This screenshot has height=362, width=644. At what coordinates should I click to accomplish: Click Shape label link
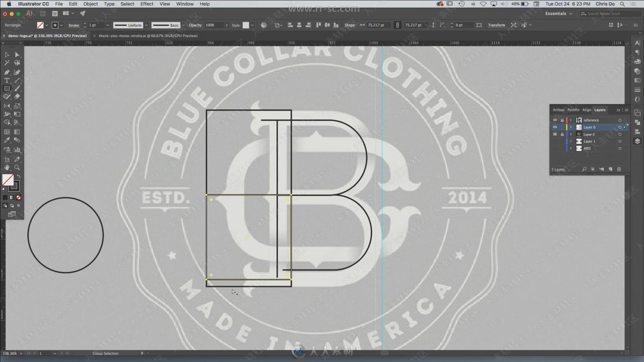click(350, 25)
